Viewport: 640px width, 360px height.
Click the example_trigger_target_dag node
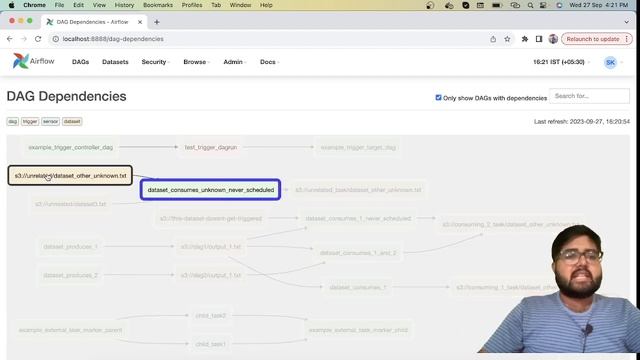(358, 147)
